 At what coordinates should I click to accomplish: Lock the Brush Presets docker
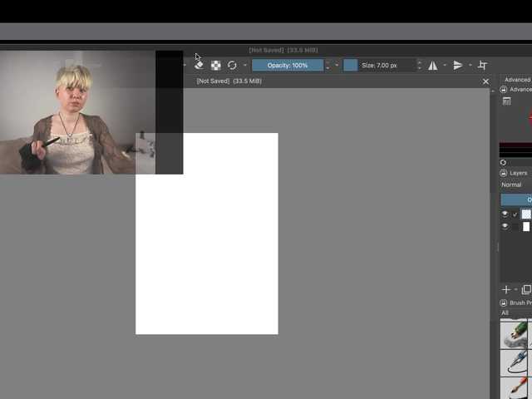(504, 303)
